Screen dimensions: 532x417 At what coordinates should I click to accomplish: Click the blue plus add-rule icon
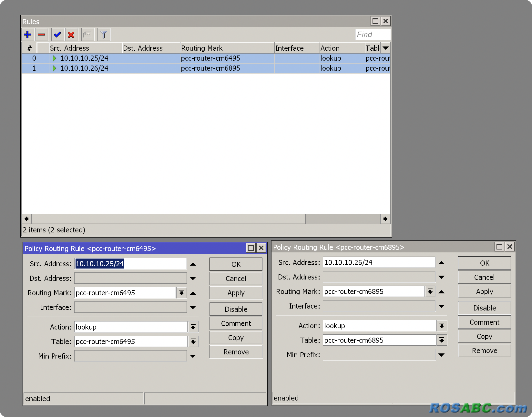[x=28, y=35]
